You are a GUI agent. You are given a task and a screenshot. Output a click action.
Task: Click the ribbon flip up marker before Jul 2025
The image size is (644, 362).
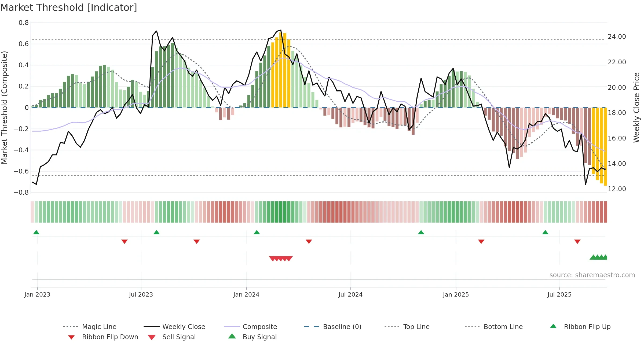coord(545,232)
